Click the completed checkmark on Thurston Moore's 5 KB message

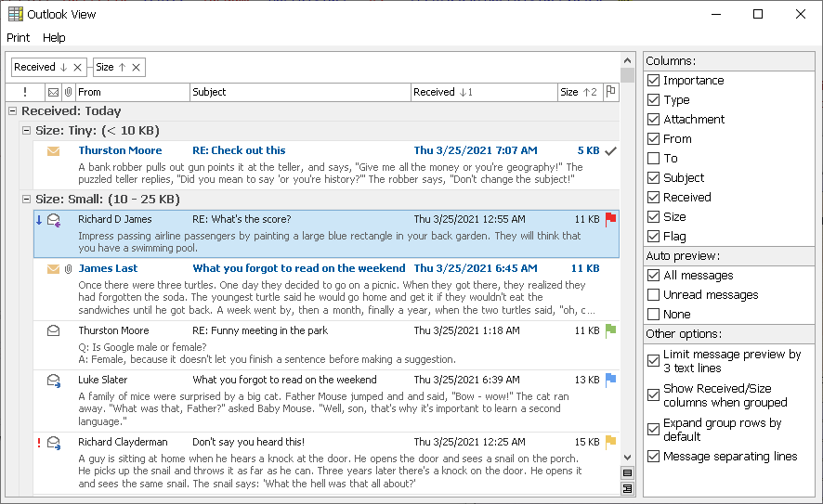point(610,151)
